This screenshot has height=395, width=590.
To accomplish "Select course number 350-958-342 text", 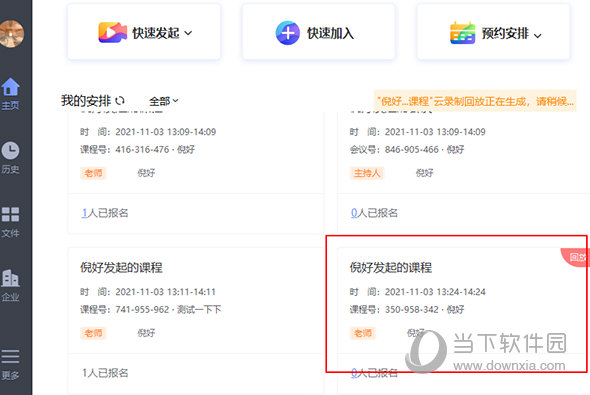I will point(412,310).
